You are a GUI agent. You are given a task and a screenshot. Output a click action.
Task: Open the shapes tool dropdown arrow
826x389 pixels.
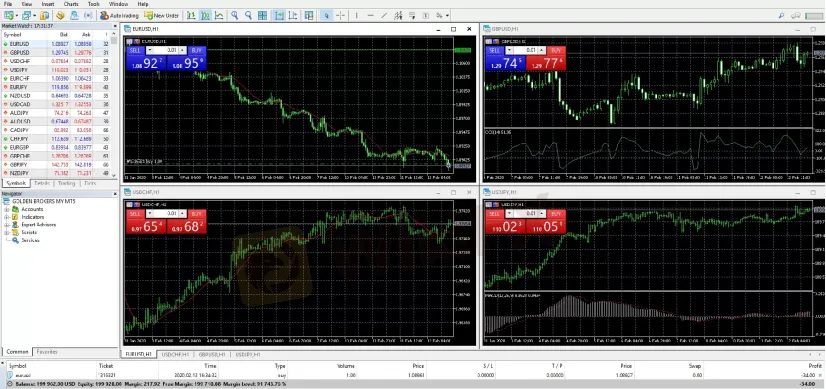click(447, 16)
